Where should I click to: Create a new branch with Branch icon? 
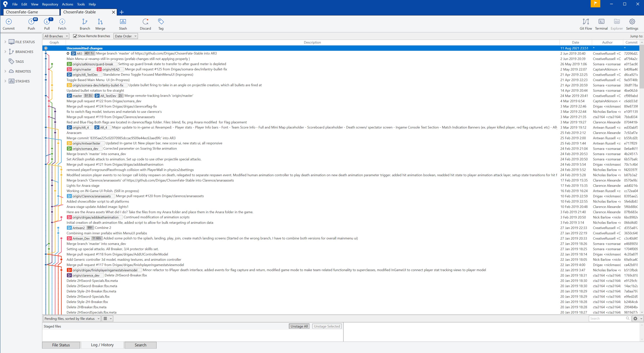point(85,24)
